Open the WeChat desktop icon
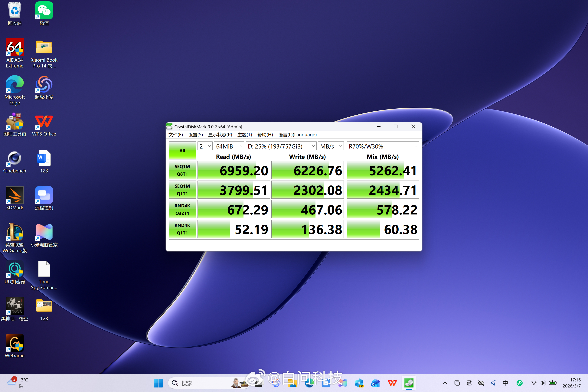The height and width of the screenshot is (392, 588). [x=44, y=11]
